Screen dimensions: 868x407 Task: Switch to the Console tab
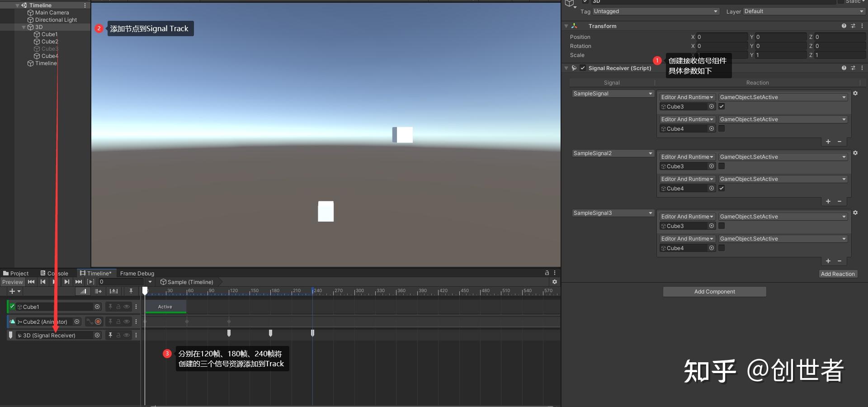pos(58,273)
